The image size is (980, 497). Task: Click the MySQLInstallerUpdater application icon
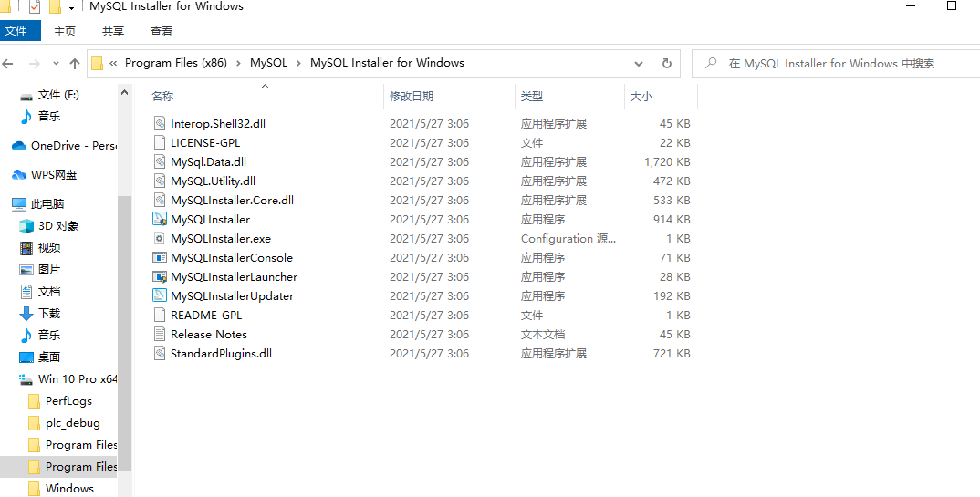coord(160,296)
